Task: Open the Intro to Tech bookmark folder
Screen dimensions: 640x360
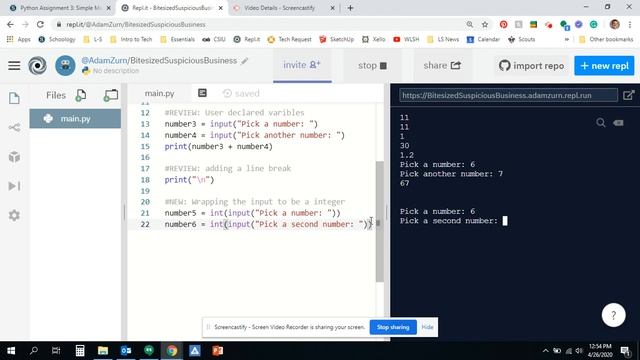Action: [x=131, y=39]
